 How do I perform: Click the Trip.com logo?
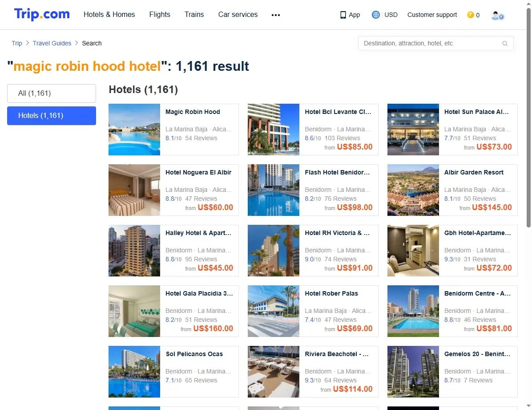pyautogui.click(x=42, y=14)
